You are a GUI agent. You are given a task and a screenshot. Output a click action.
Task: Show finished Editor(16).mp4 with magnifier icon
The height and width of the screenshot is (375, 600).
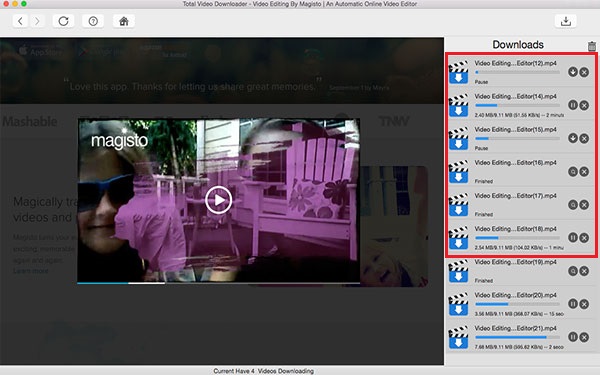(x=572, y=171)
